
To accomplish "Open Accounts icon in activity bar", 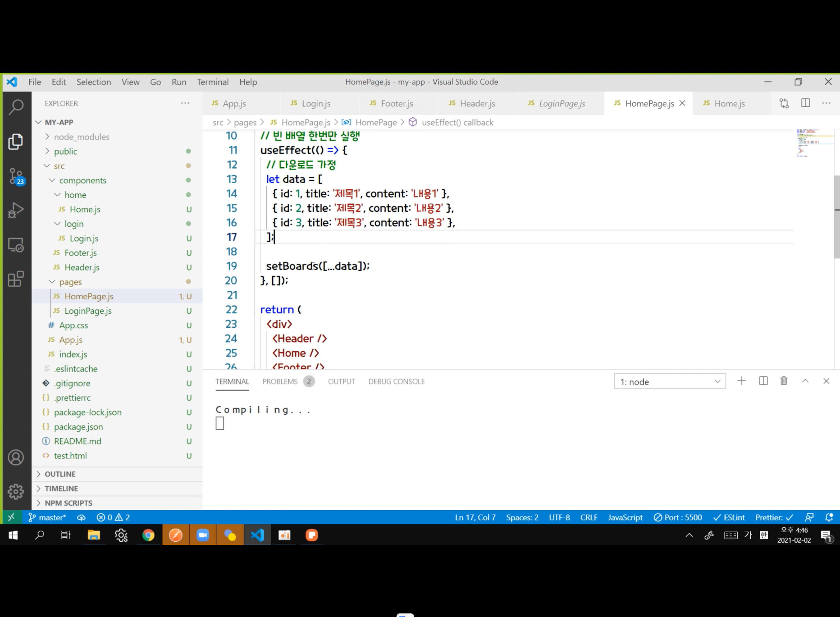I will [x=16, y=458].
